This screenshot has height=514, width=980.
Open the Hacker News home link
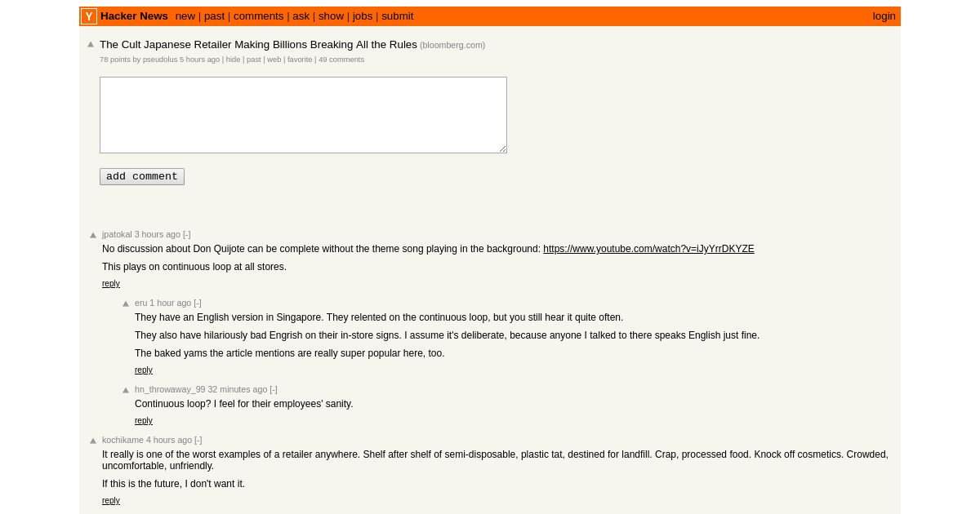(134, 16)
